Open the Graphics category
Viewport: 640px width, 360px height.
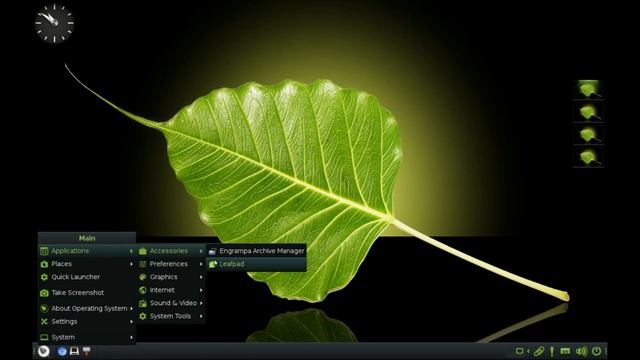tap(171, 277)
